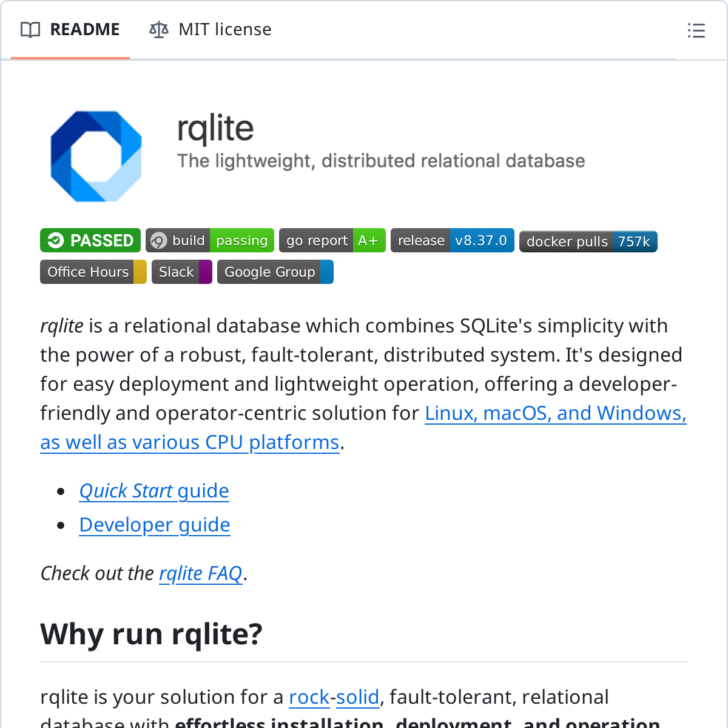This screenshot has width=728, height=728.
Task: Click the 'as well as various CPU platforms' link
Action: (189, 442)
